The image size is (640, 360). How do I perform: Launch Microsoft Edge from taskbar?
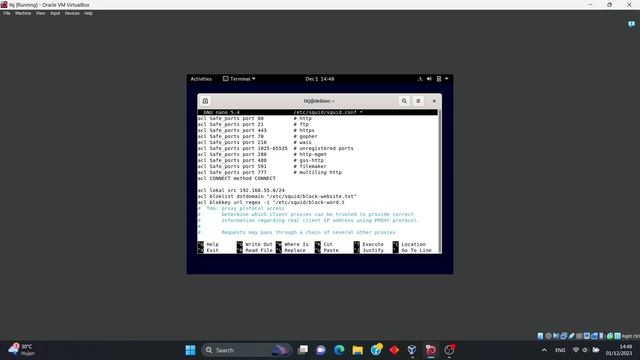point(339,350)
